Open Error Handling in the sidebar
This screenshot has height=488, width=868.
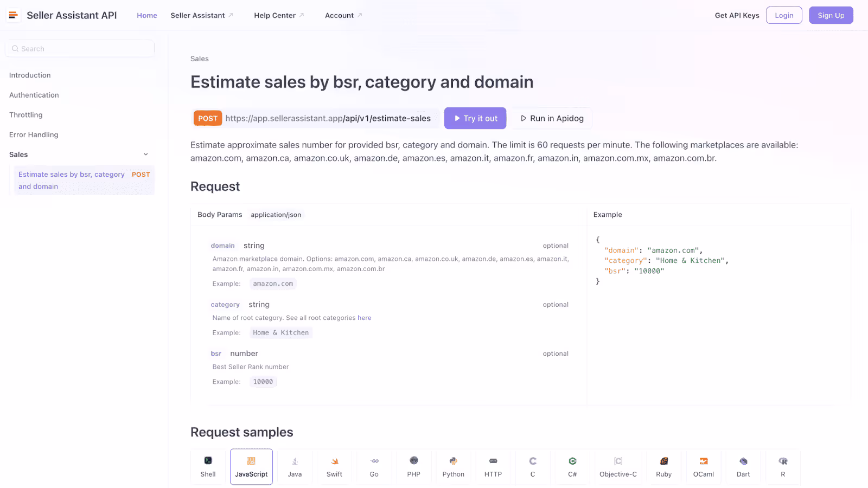point(34,134)
